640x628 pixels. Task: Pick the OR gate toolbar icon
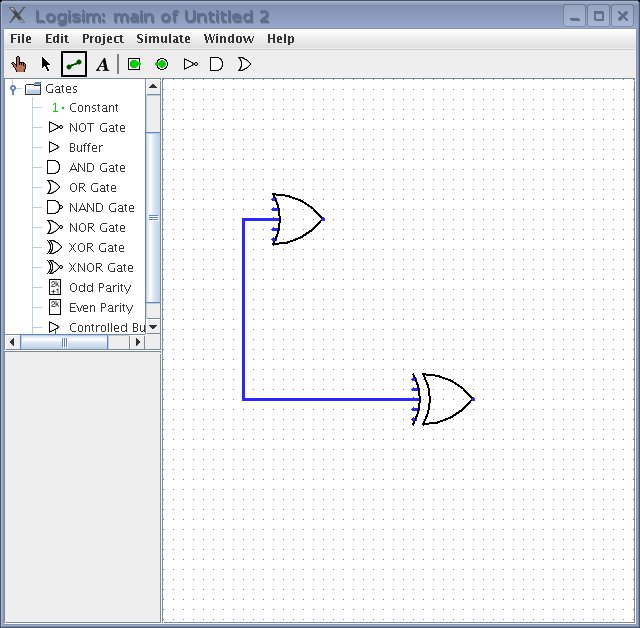point(243,64)
